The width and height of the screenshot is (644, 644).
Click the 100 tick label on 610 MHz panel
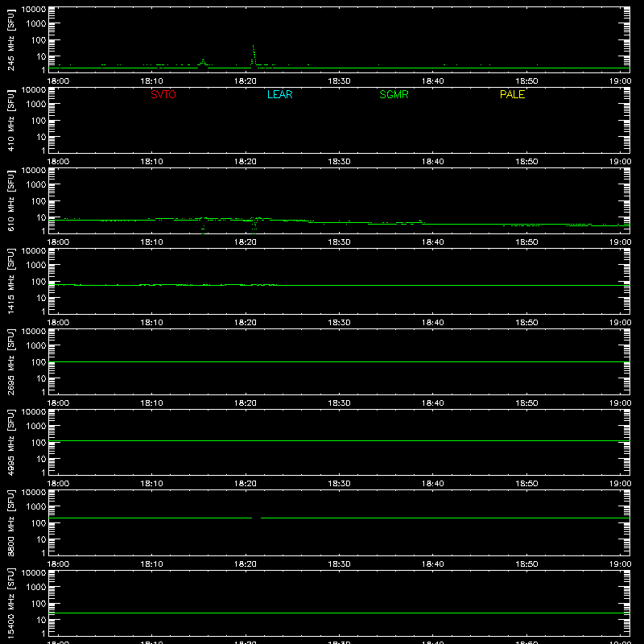[39, 200]
